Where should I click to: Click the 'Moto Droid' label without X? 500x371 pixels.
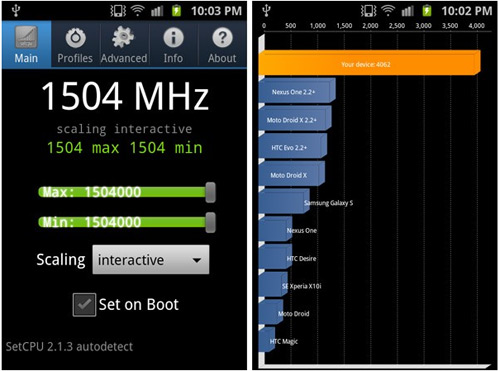click(294, 314)
